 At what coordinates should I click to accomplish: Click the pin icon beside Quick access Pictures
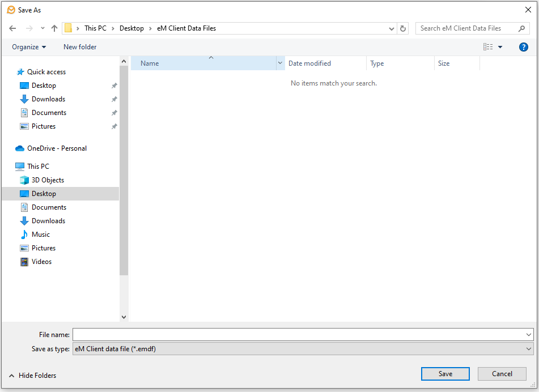[114, 126]
